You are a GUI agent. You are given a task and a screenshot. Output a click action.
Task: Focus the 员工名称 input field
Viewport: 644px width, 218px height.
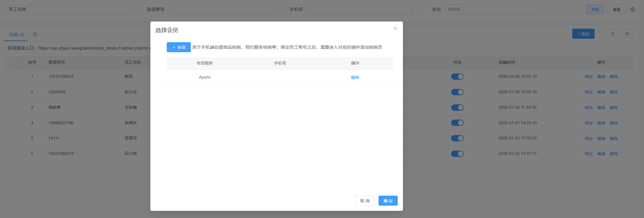point(83,9)
